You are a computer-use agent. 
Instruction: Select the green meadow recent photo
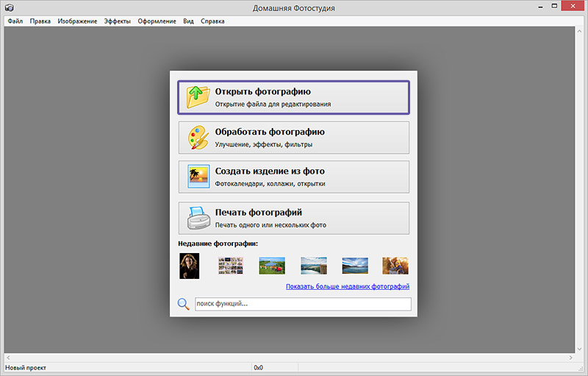(272, 266)
